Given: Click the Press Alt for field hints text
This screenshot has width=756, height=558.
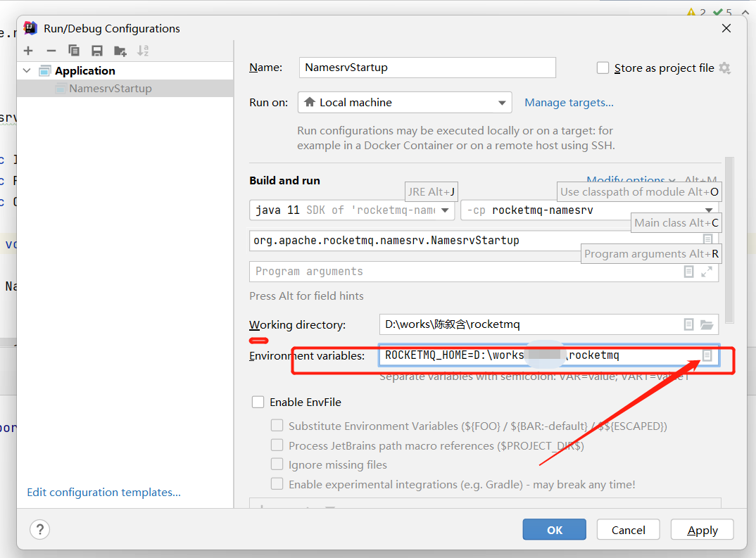Looking at the screenshot, I should point(306,296).
